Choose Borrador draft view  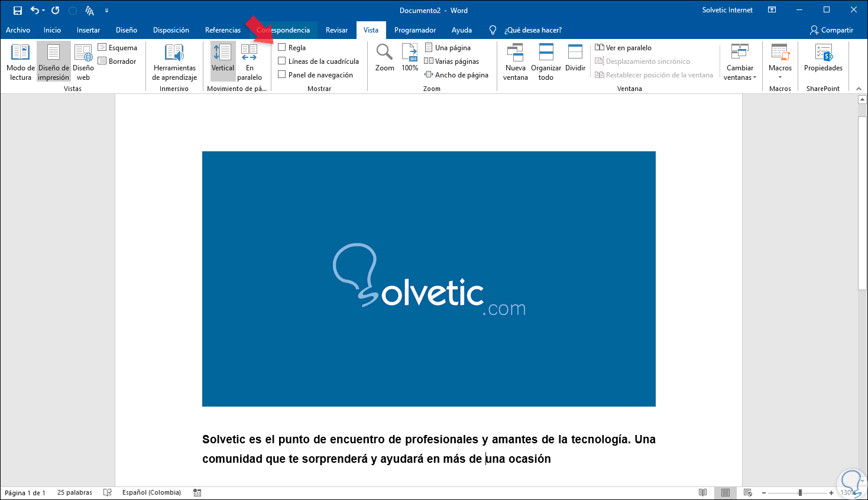(x=117, y=61)
